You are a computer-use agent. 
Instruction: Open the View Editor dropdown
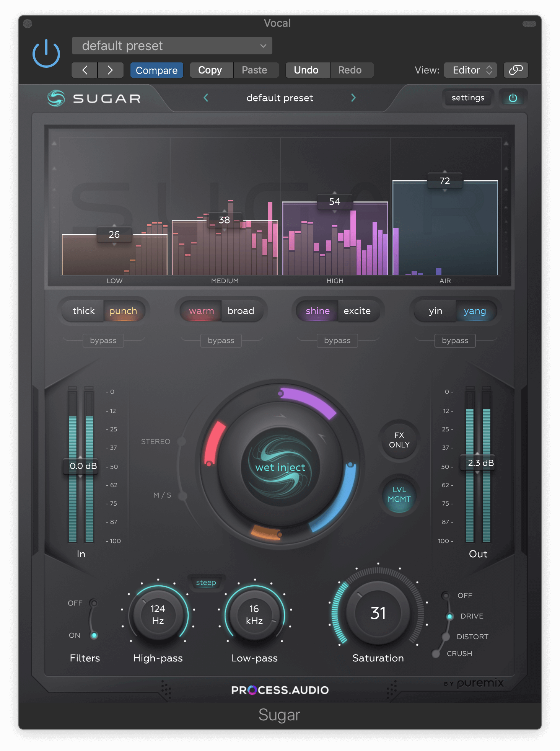470,70
